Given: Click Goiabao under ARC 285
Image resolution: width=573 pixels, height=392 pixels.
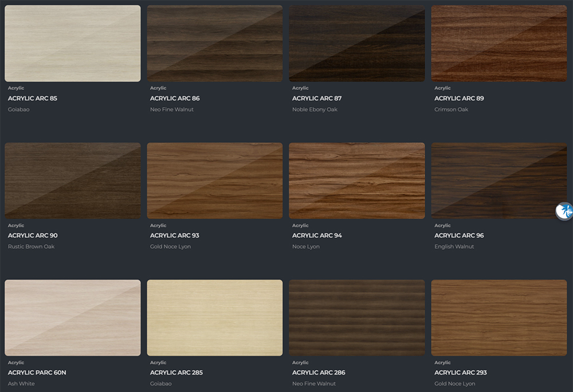Looking at the screenshot, I should click(161, 383).
